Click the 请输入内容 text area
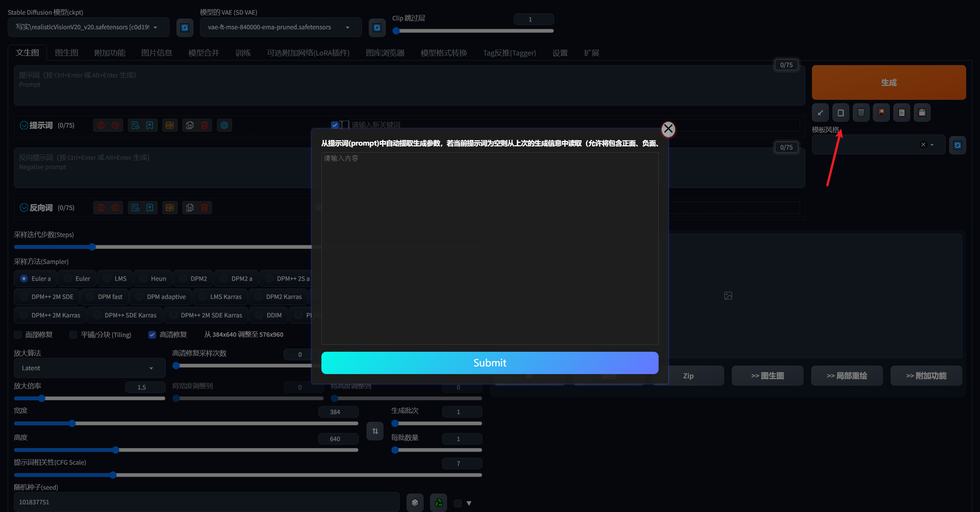Viewport: 980px width, 512px height. (489, 248)
